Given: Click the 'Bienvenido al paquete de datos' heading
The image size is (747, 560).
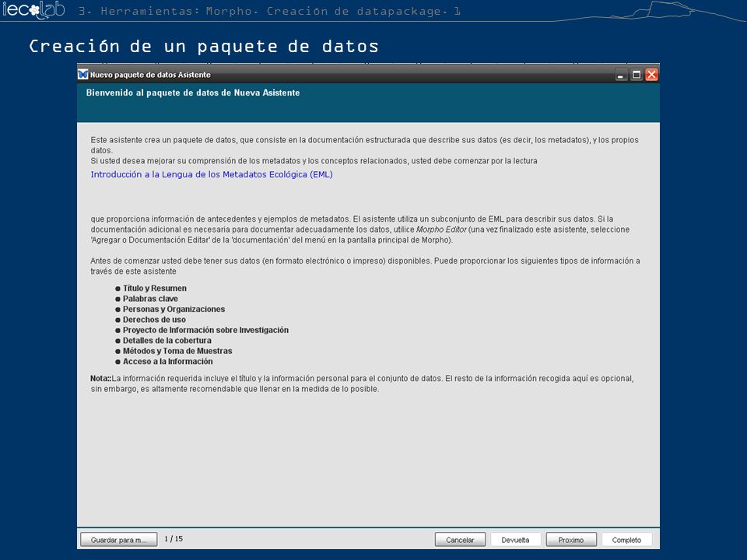Looking at the screenshot, I should [x=193, y=93].
